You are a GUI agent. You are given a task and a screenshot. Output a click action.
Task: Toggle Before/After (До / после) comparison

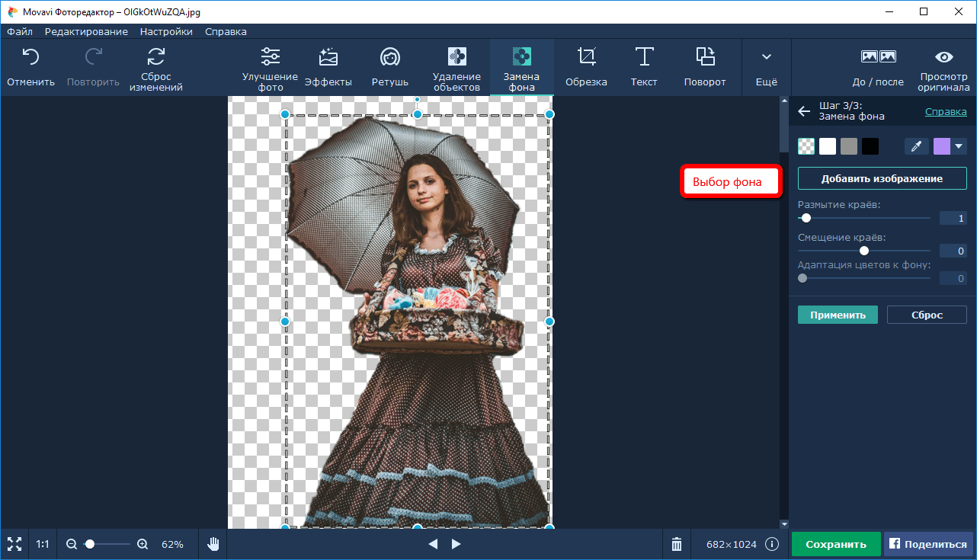(x=878, y=57)
